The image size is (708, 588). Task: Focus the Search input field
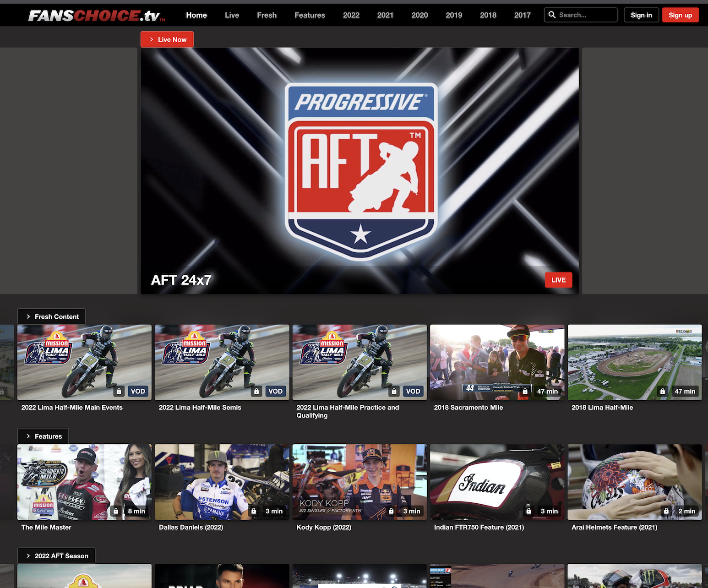pos(581,15)
